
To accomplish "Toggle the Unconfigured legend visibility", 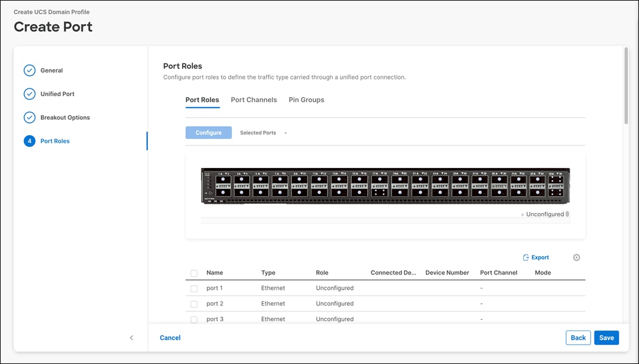I will click(567, 214).
